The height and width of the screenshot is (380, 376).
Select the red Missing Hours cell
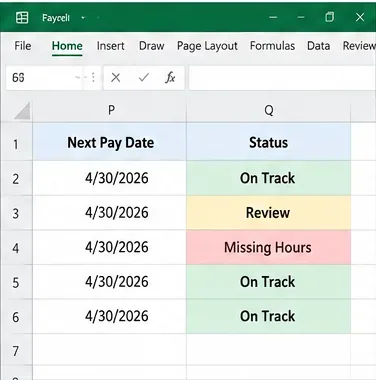[269, 248]
